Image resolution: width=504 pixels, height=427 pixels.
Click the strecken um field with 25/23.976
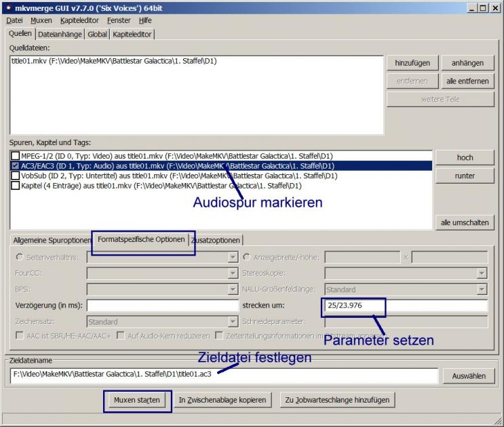[x=406, y=305]
